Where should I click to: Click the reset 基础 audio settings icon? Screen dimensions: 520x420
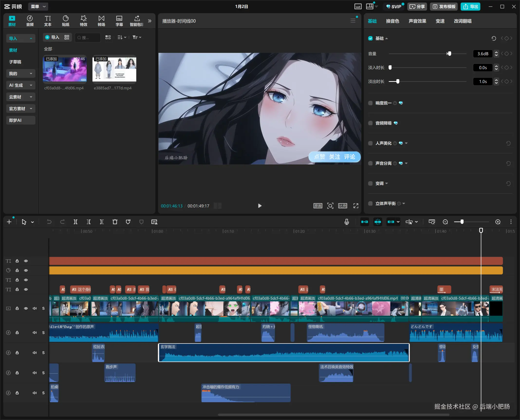point(494,38)
